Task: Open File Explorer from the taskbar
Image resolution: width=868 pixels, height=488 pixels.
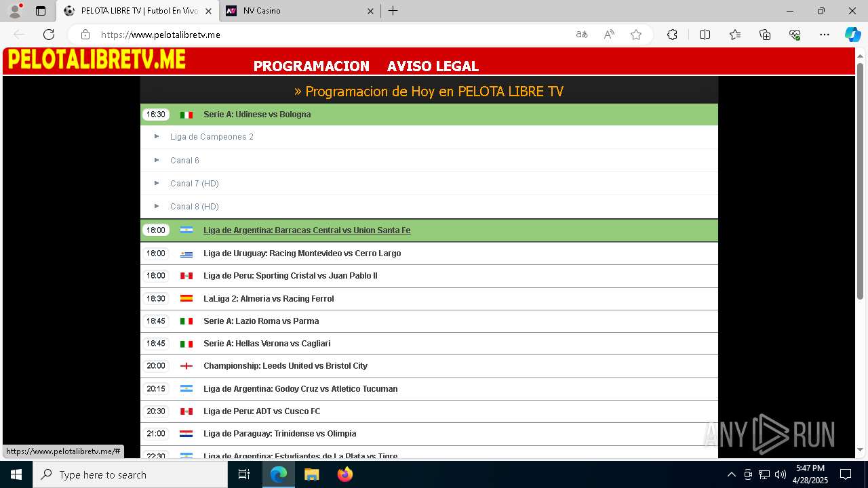Action: tap(312, 474)
